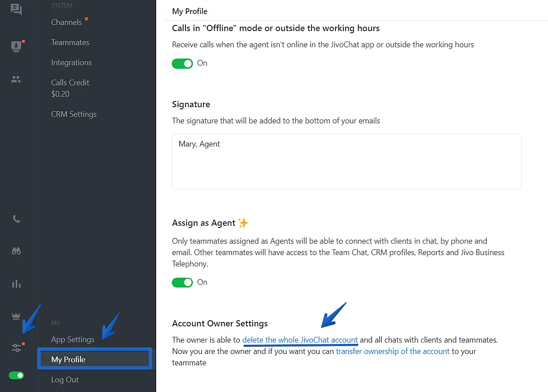Click transfer ownership of the account link
This screenshot has width=548, height=392.
(393, 351)
